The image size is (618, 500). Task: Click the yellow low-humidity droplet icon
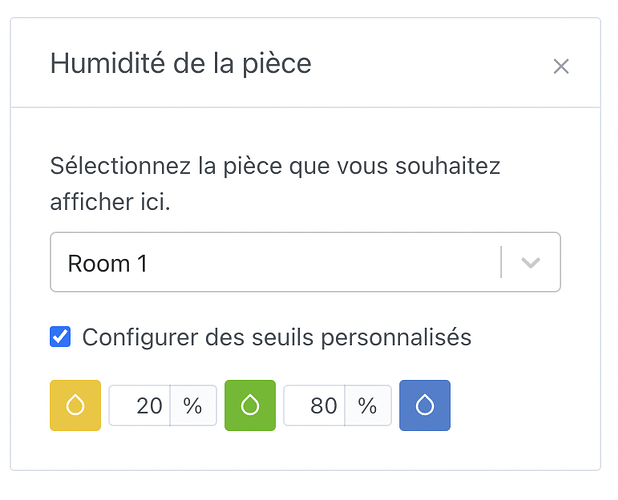click(x=75, y=405)
